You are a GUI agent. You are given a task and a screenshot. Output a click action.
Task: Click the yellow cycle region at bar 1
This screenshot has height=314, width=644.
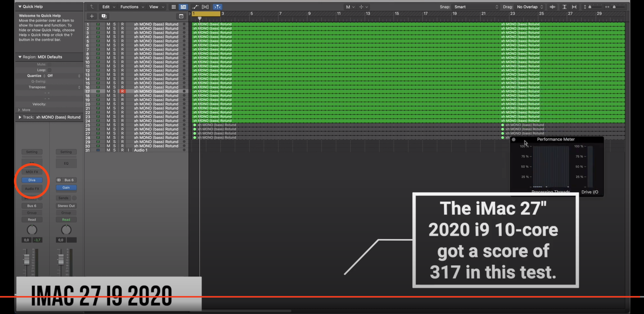coord(206,14)
